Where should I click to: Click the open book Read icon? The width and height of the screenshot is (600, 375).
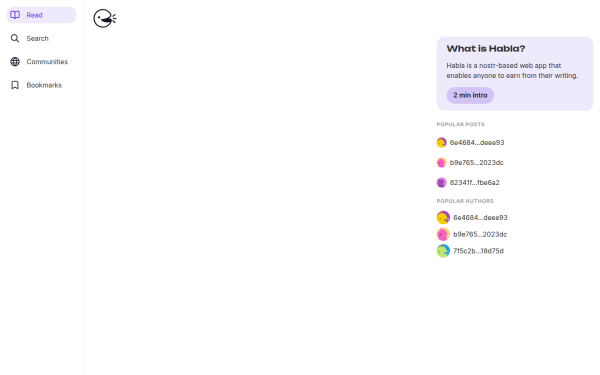pos(15,15)
